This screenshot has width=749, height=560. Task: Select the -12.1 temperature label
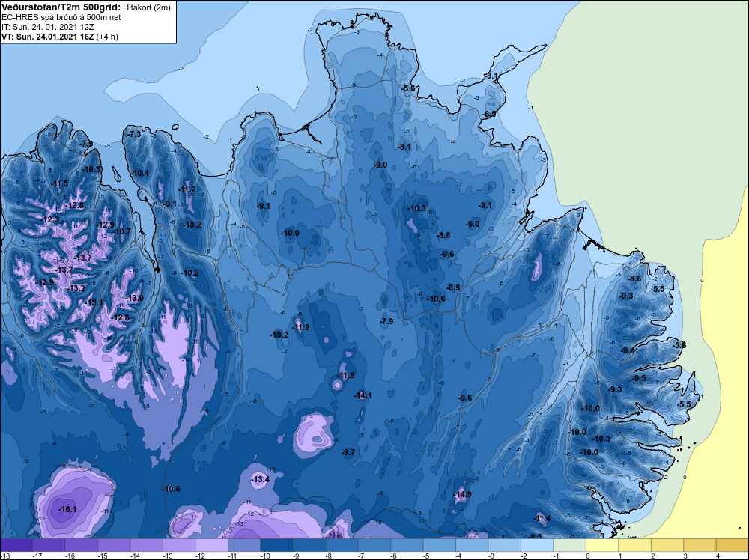click(x=94, y=302)
